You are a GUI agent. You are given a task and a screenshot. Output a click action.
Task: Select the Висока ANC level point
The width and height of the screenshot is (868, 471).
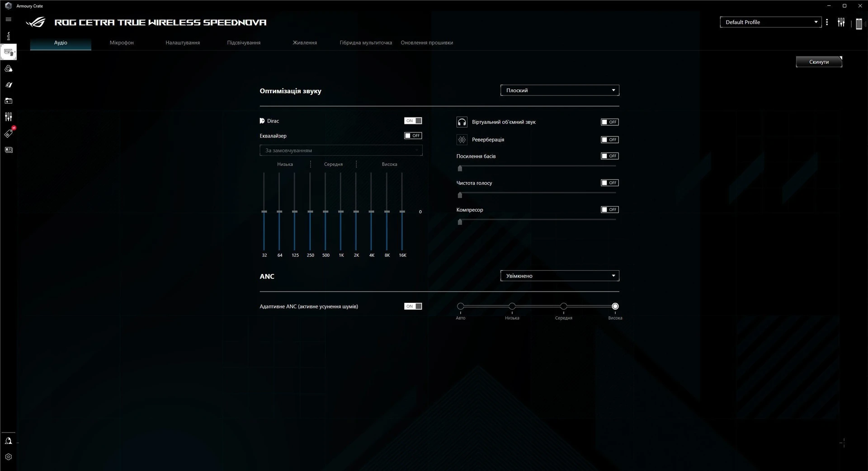click(615, 306)
